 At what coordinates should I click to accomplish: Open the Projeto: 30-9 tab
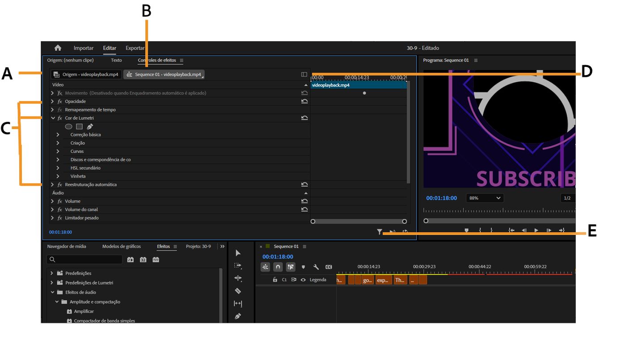199,247
